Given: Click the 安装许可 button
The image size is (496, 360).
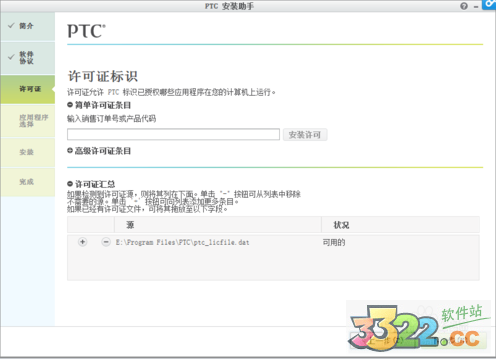Looking at the screenshot, I should [x=305, y=135].
